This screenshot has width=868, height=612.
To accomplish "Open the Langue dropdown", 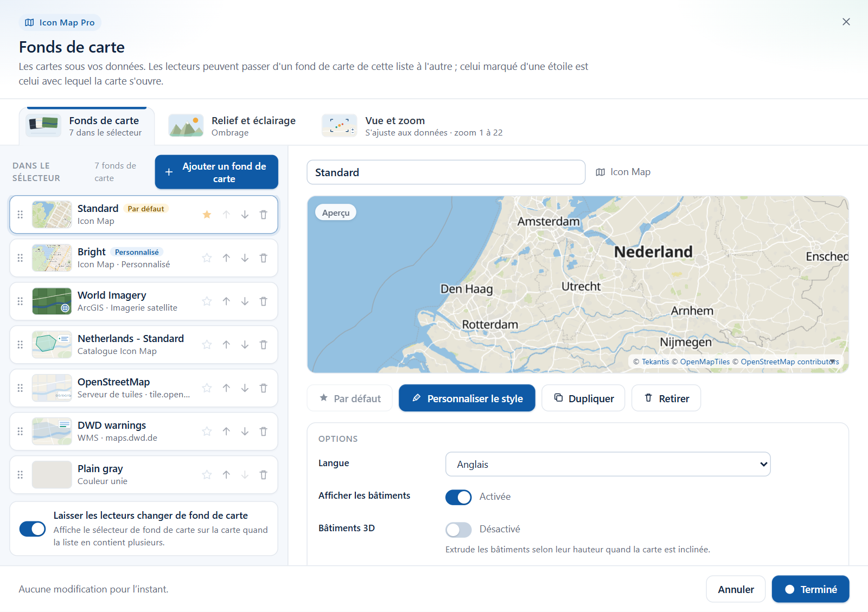I will pos(608,465).
